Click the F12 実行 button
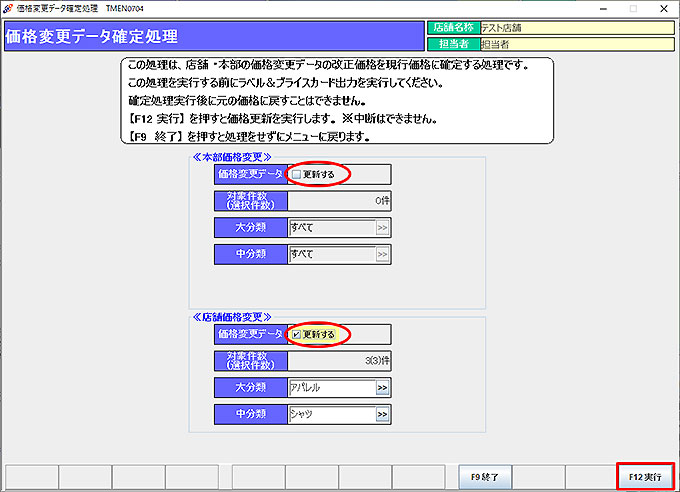The height and width of the screenshot is (492, 680). [x=645, y=477]
